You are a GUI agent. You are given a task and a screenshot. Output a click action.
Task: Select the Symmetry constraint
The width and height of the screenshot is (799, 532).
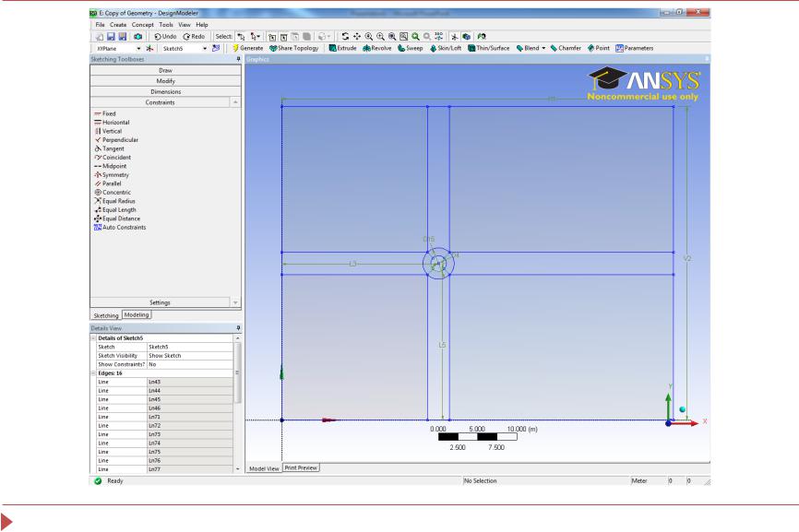(112, 174)
